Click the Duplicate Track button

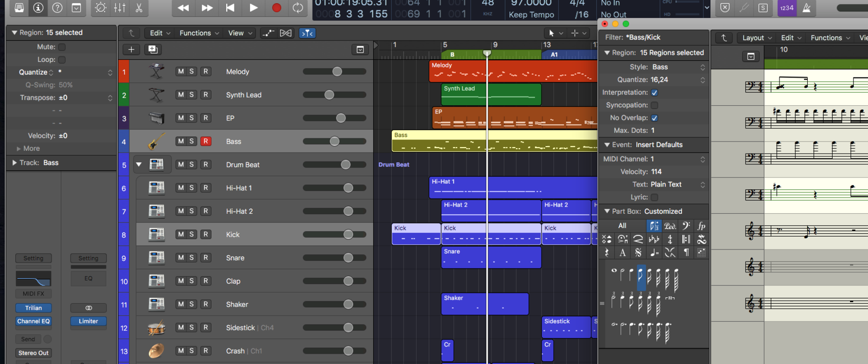point(152,49)
